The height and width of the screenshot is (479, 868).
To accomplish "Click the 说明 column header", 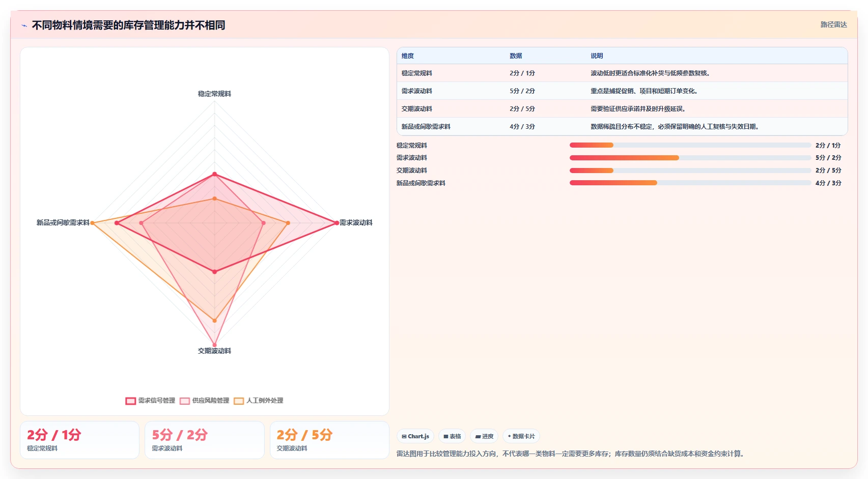I will [597, 56].
